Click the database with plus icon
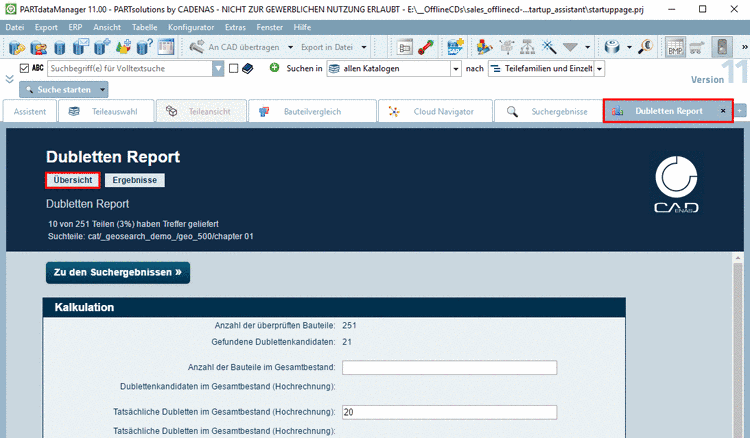 102,47
